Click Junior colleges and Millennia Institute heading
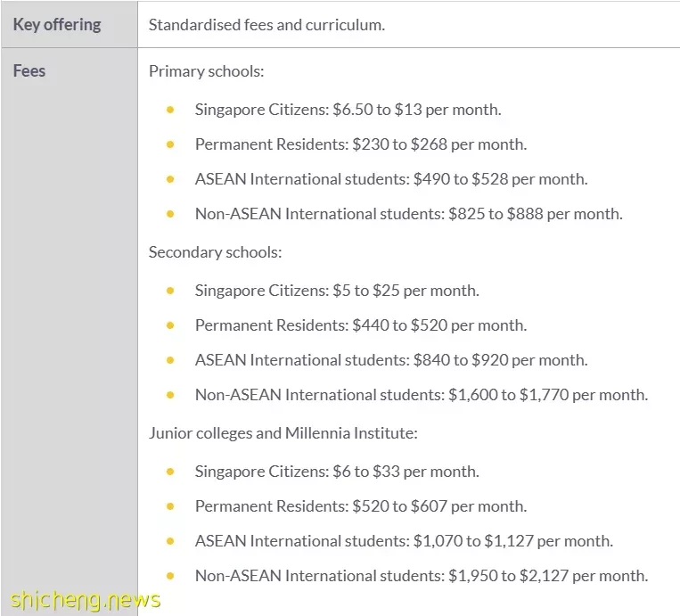Viewport: 680px width, 616px height. [x=283, y=433]
